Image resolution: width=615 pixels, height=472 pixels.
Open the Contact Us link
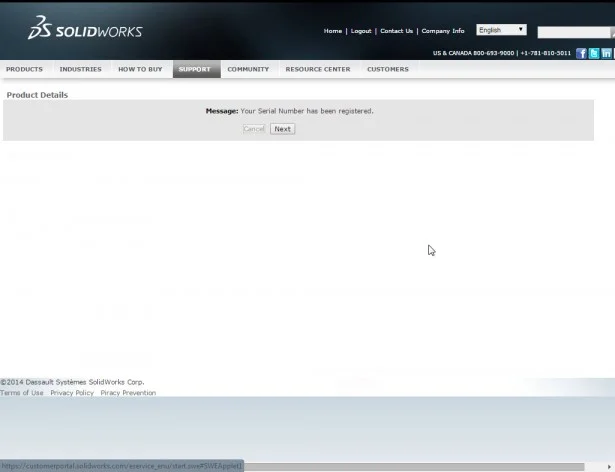coord(396,31)
